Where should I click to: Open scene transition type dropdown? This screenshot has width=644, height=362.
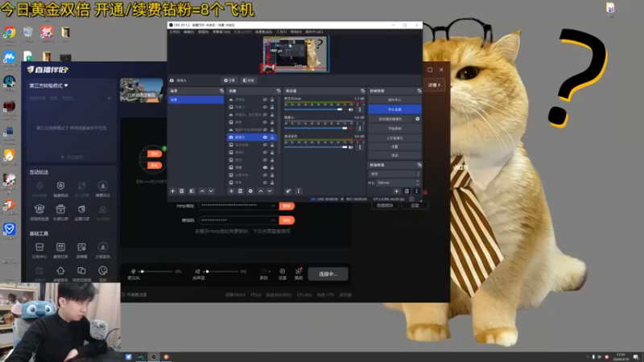pos(394,174)
